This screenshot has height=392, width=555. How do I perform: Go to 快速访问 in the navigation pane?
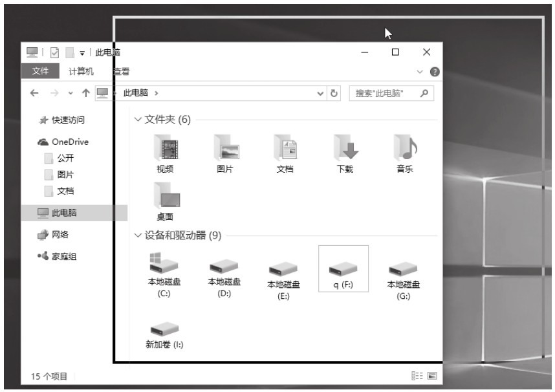67,120
